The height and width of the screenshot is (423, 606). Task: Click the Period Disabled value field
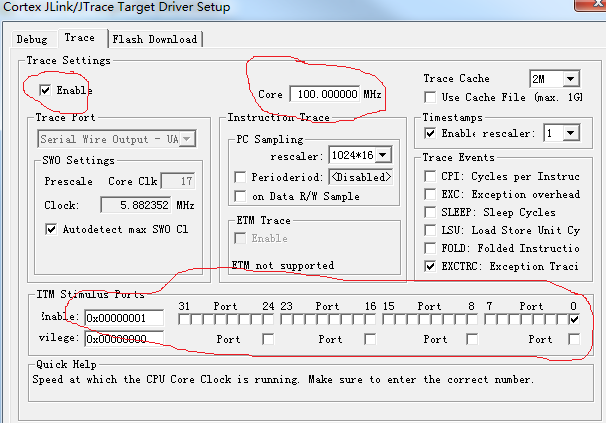click(x=361, y=177)
